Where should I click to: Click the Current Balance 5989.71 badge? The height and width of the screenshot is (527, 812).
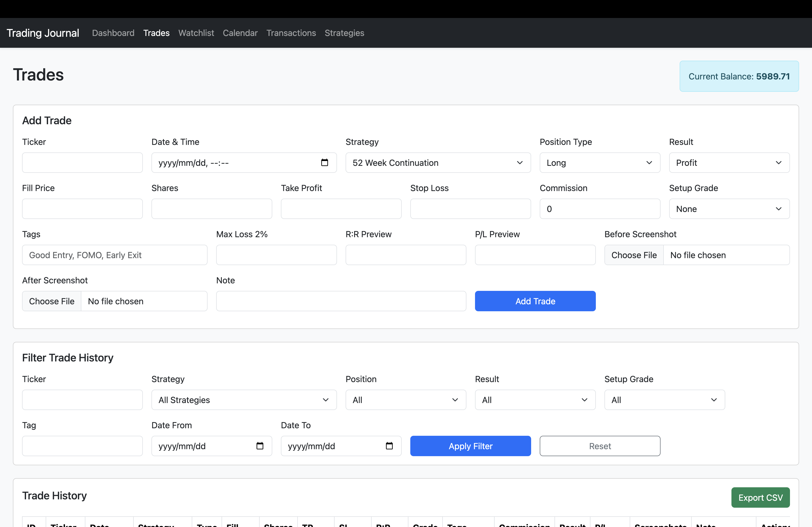pyautogui.click(x=739, y=76)
